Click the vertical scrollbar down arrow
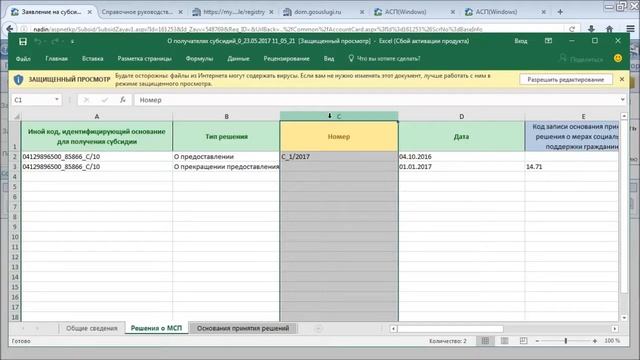This screenshot has width=640, height=360. [x=624, y=318]
